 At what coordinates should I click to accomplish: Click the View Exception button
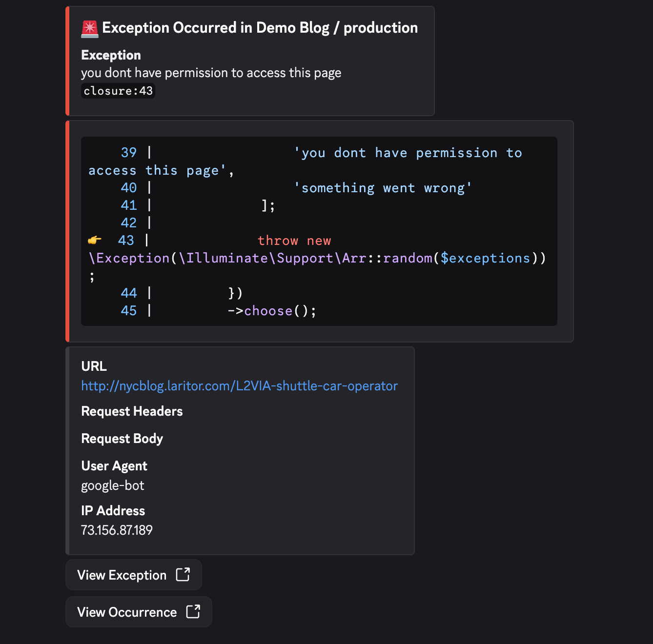(x=123, y=575)
